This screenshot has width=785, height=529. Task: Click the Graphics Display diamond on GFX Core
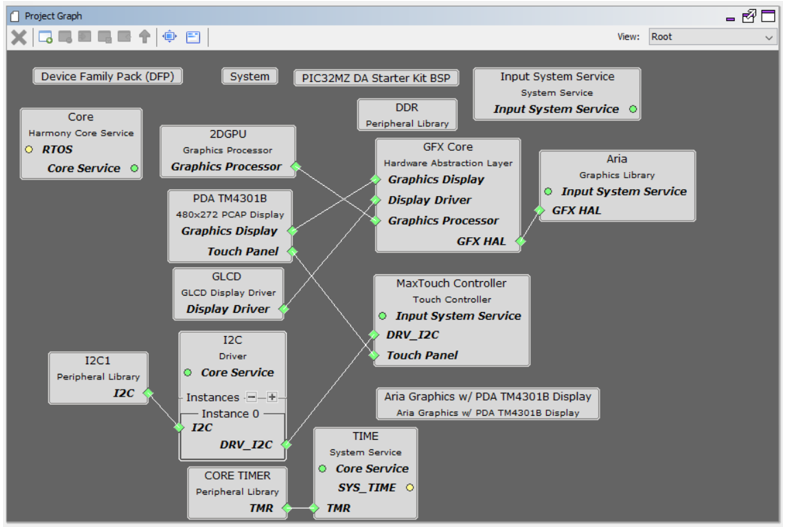[x=375, y=179]
